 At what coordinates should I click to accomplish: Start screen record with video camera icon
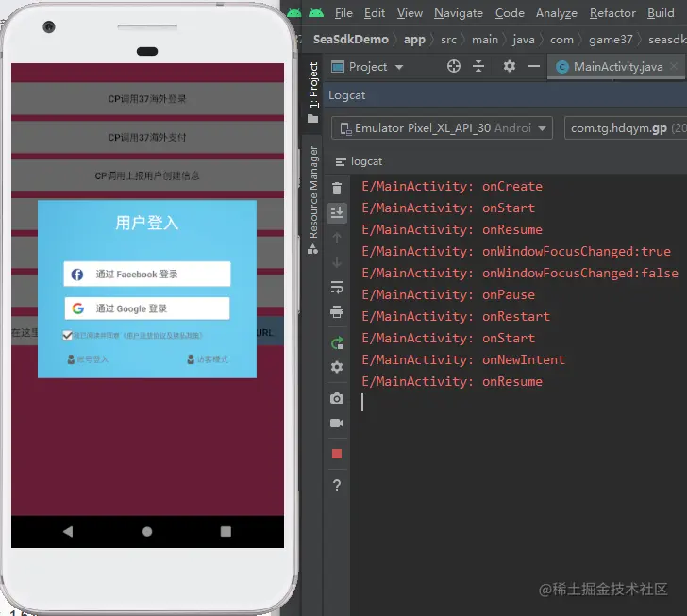[337, 423]
